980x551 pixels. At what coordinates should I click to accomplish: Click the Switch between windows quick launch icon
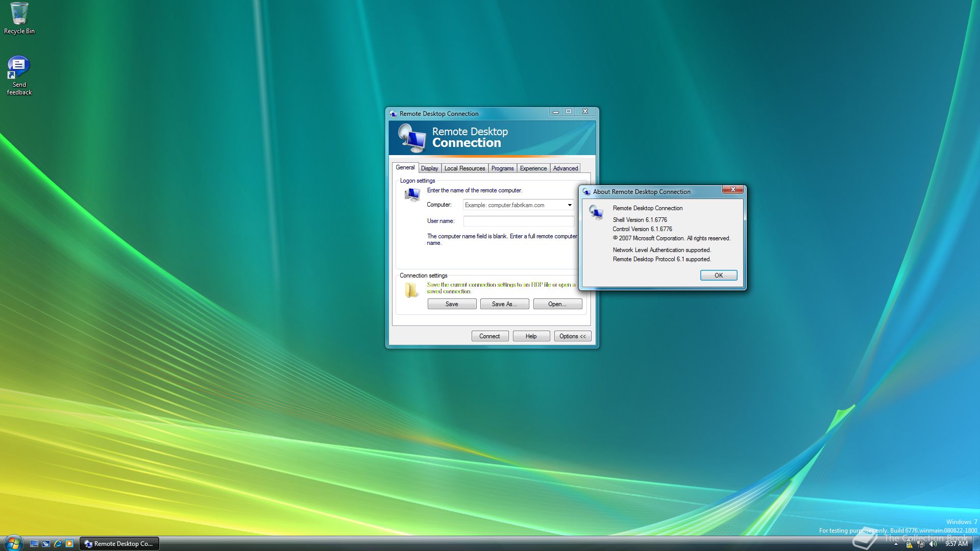(46, 544)
